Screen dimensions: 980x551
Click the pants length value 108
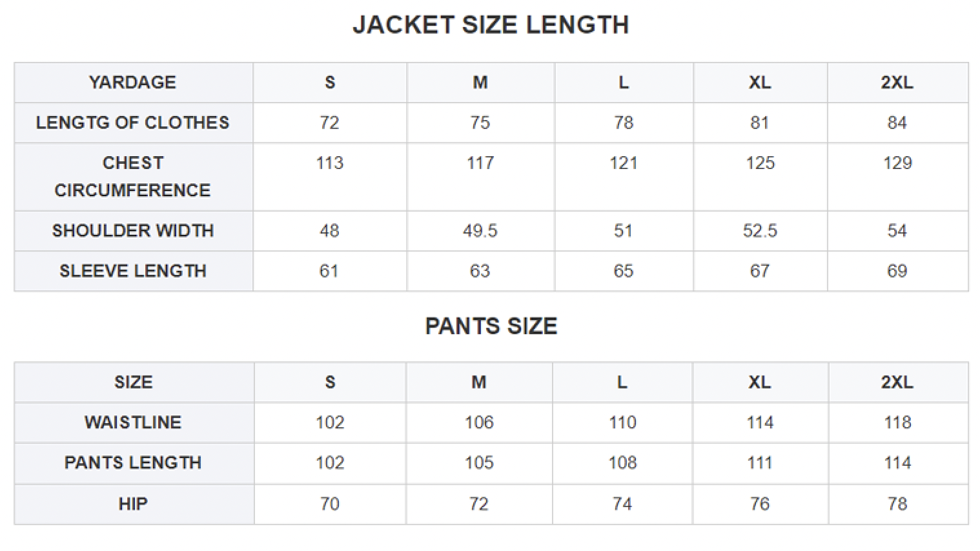point(622,463)
